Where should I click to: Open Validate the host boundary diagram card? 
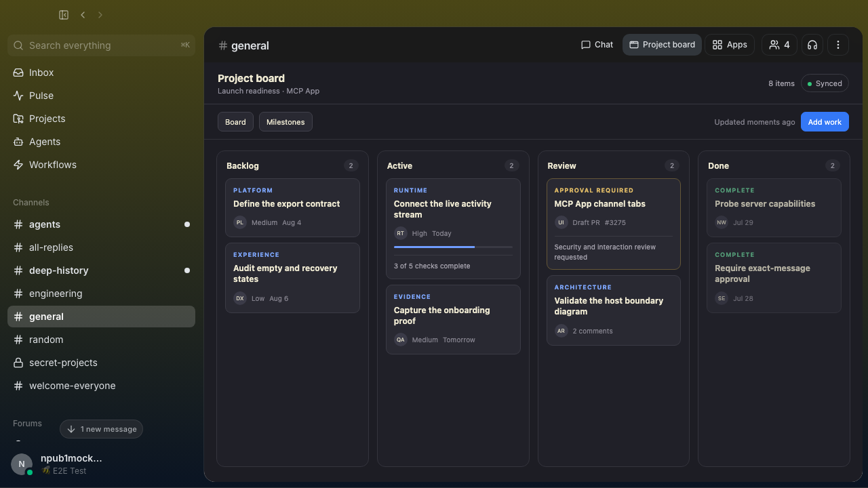[613, 310]
